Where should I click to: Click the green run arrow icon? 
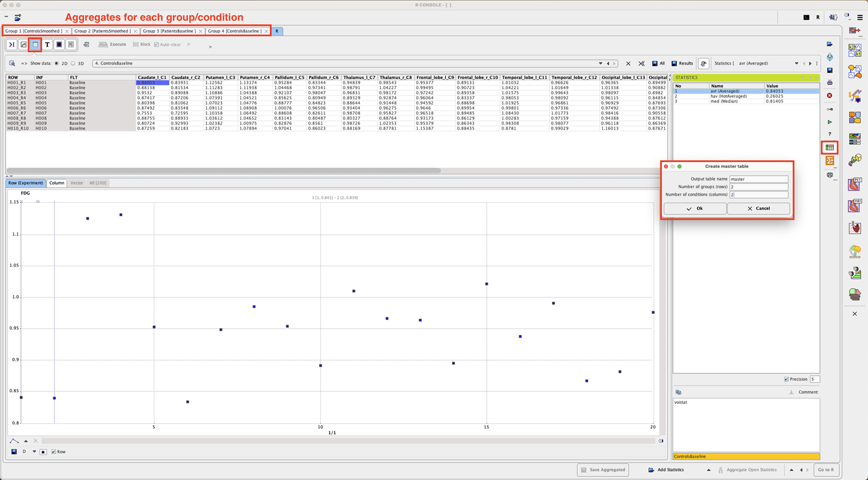click(x=830, y=122)
